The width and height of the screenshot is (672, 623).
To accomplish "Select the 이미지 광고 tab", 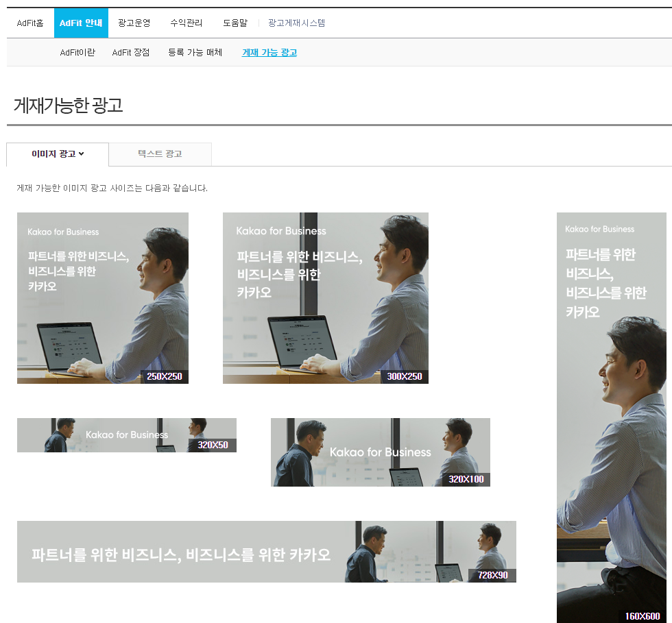I will pyautogui.click(x=58, y=154).
